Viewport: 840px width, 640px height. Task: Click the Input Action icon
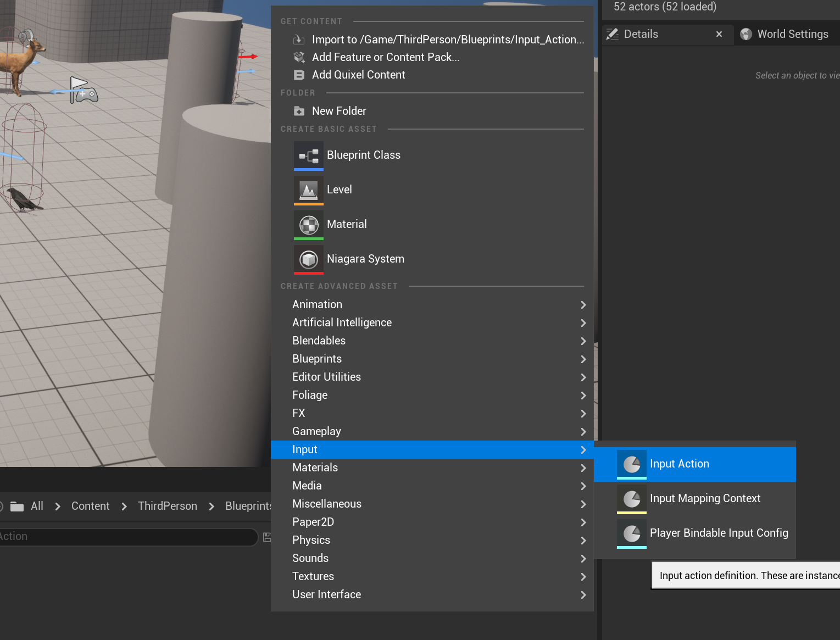pyautogui.click(x=631, y=464)
